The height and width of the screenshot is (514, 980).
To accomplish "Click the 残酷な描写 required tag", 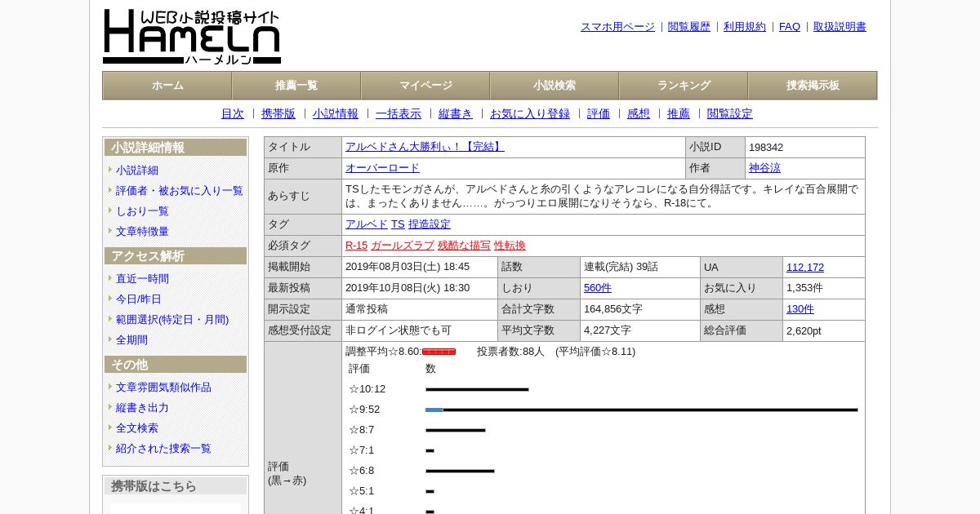I will pos(464,246).
